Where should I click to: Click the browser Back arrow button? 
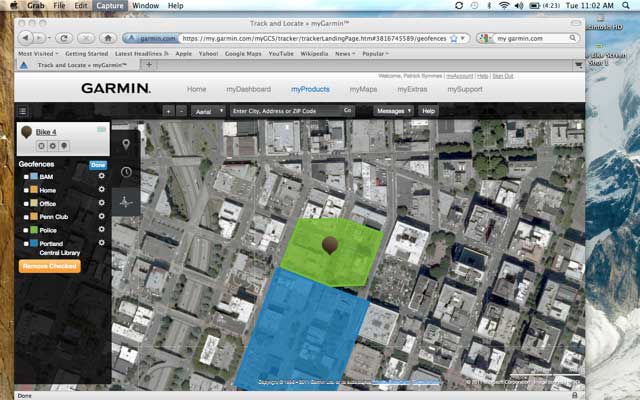(25, 38)
